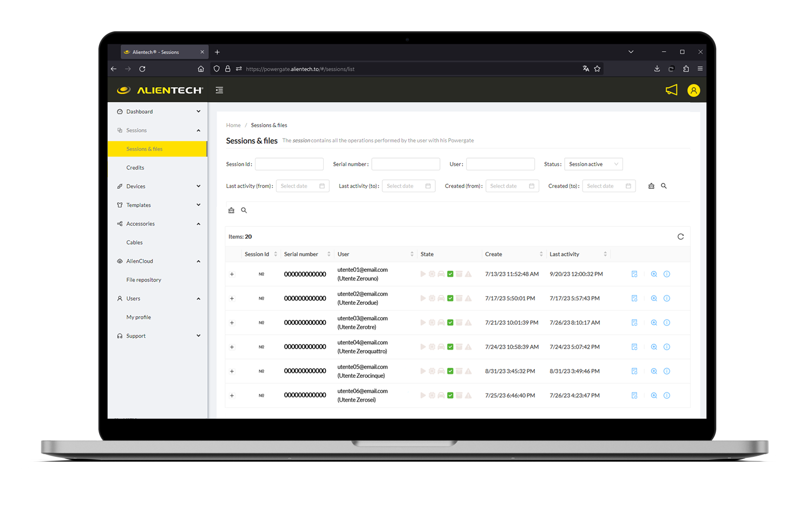Click green checkmark state in utente04 row
Image resolution: width=812 pixels, height=505 pixels.
tap(450, 347)
